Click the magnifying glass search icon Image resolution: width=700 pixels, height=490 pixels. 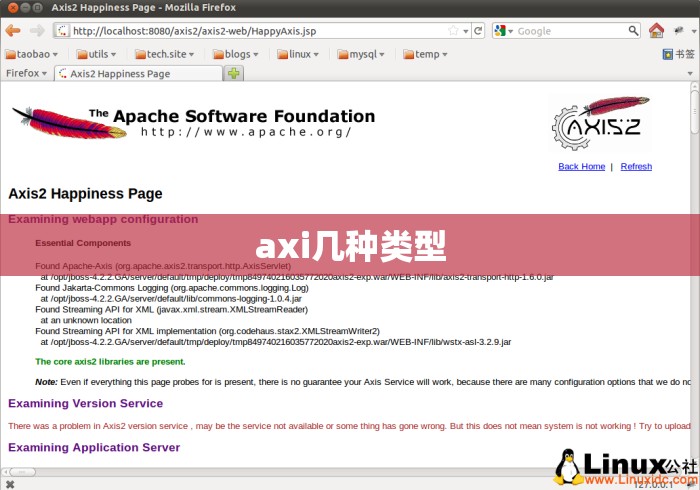(x=633, y=31)
